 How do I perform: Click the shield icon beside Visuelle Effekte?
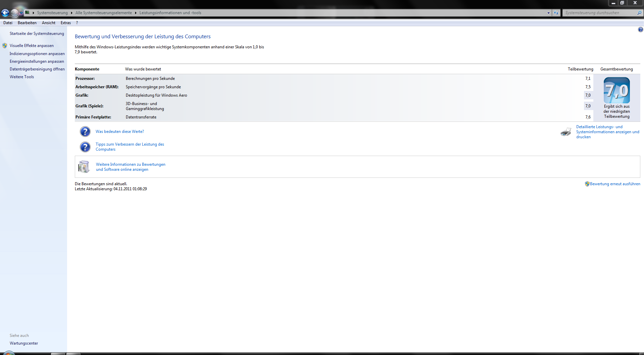point(5,46)
